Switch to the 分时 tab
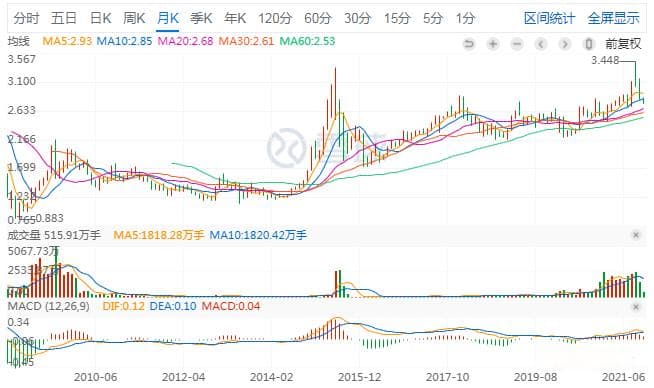 (26, 18)
